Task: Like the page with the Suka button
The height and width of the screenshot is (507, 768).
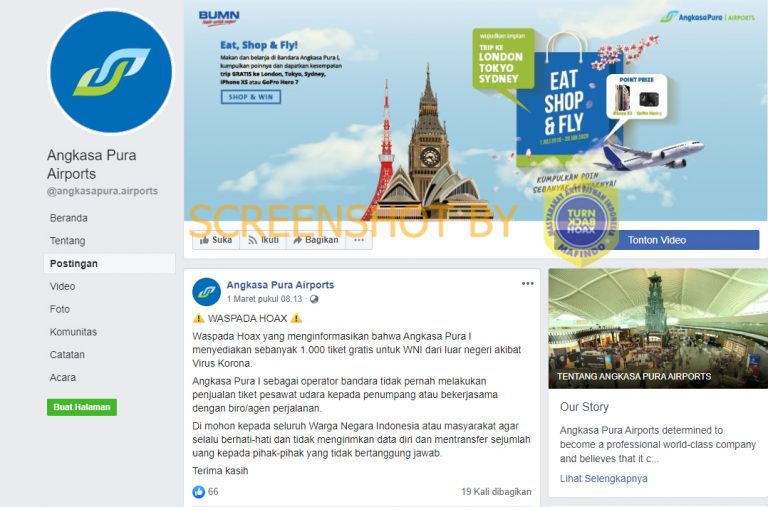Action: coord(216,240)
